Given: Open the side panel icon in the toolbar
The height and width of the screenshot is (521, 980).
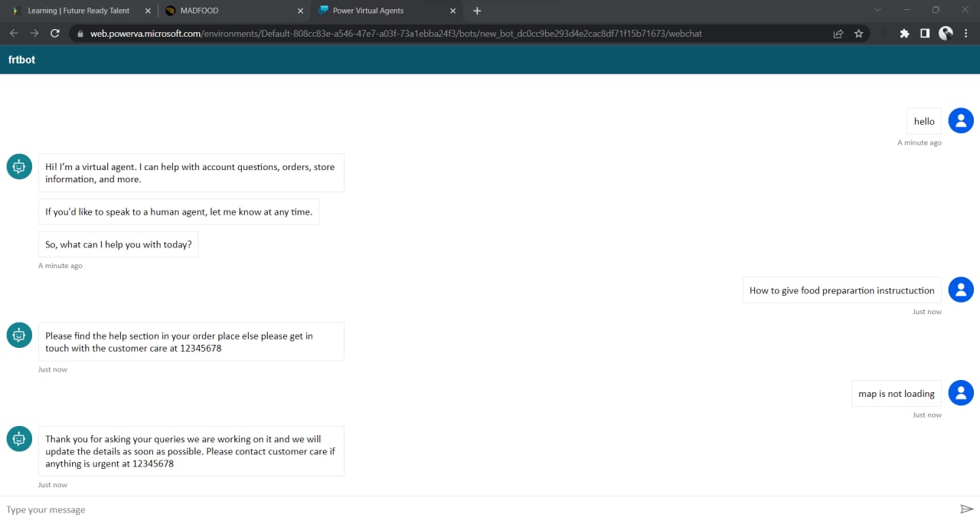Looking at the screenshot, I should click(925, 34).
